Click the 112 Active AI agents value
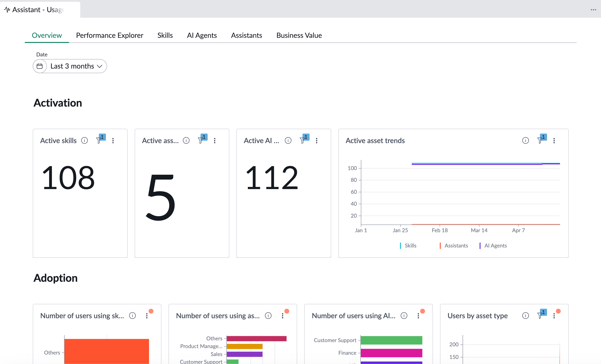Viewport: 601px width, 364px height. click(x=272, y=177)
